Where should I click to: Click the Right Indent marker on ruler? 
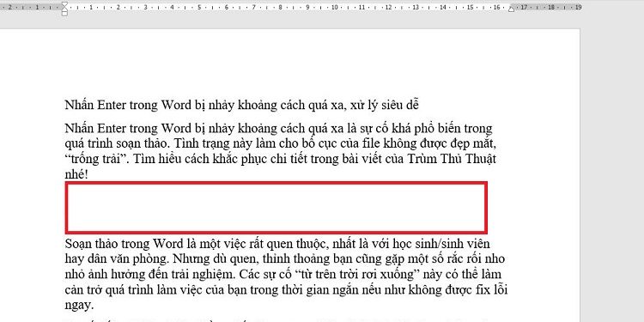[512, 9]
